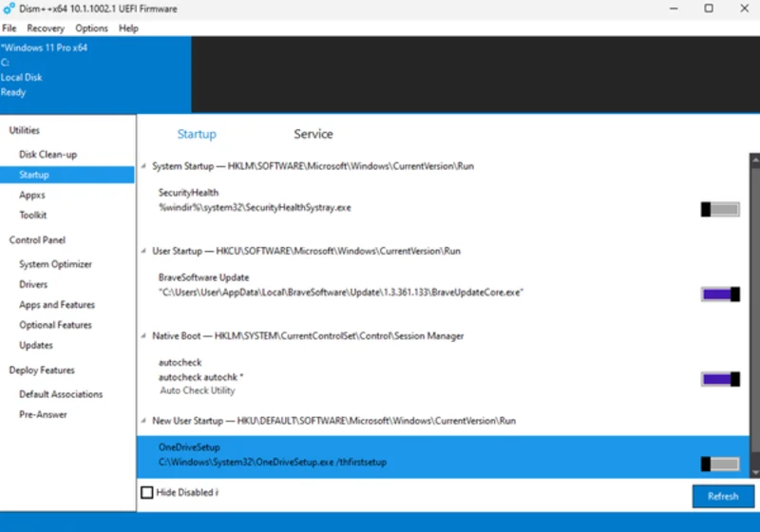This screenshot has height=532, width=760.
Task: Open Disk Clean-up in sidebar
Action: click(x=48, y=155)
